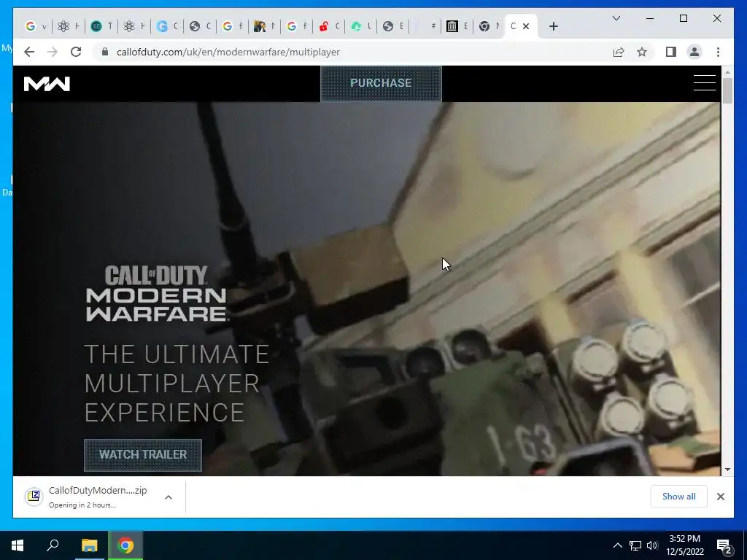Screen dimensions: 747x560
Task: Click the WATCH TRAILER button
Action: (142, 454)
